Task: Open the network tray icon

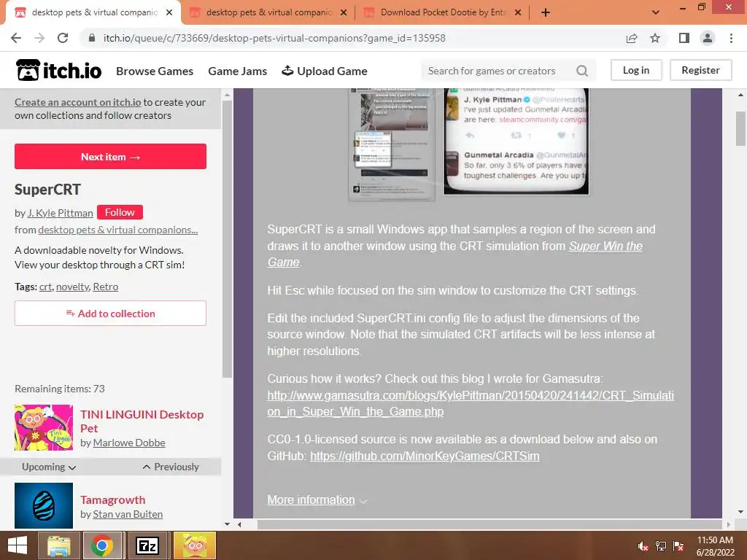Action: (x=661, y=546)
